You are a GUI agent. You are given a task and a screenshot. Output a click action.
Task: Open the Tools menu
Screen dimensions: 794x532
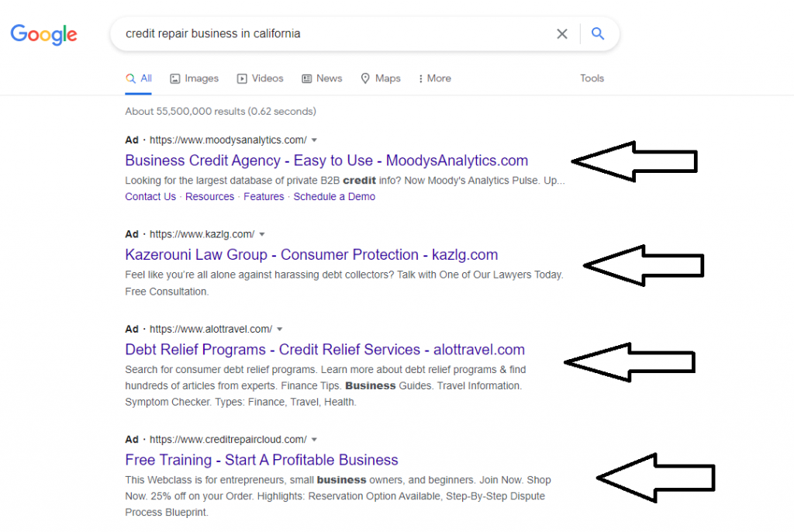tap(592, 78)
